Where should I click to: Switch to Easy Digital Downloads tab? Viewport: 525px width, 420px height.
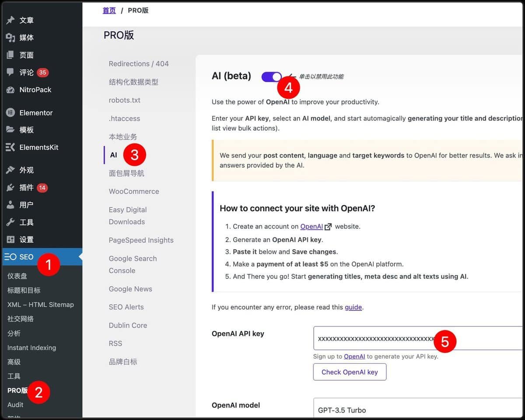pyautogui.click(x=128, y=216)
